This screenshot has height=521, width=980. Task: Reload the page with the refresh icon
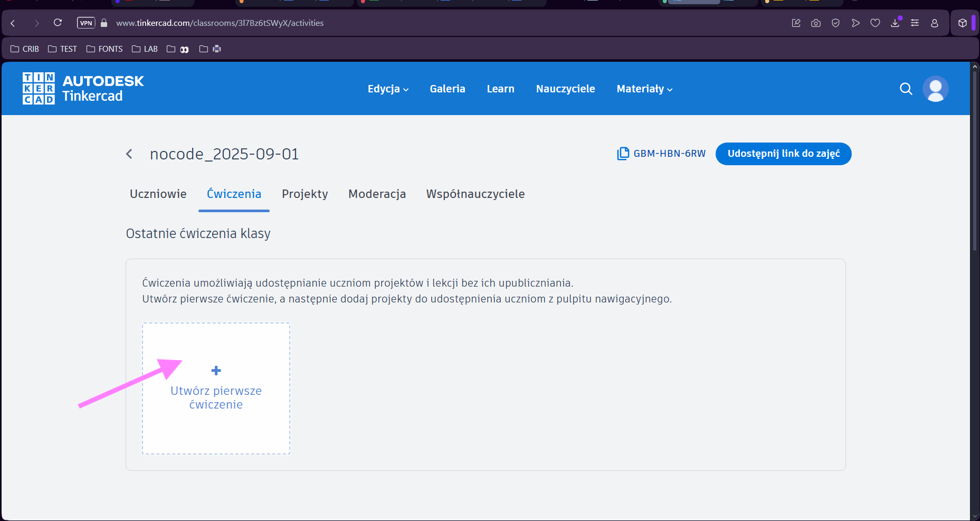(58, 23)
